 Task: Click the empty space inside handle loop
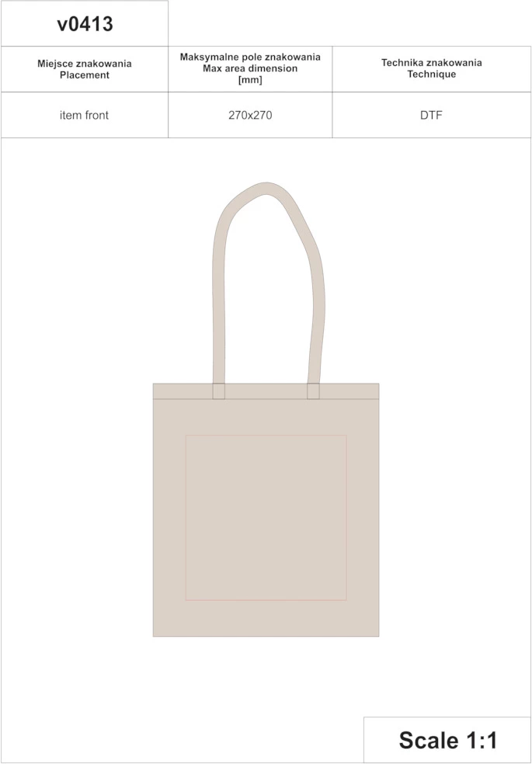coord(267,302)
